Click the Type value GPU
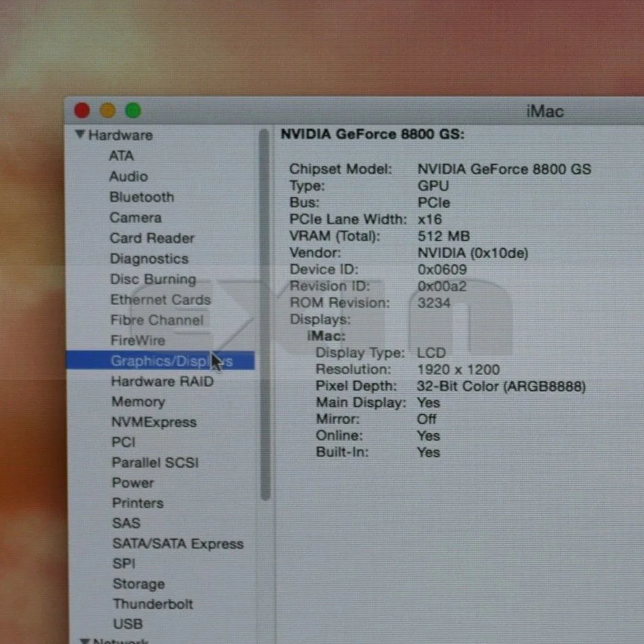Viewport: 644px width, 644px height. 433,186
